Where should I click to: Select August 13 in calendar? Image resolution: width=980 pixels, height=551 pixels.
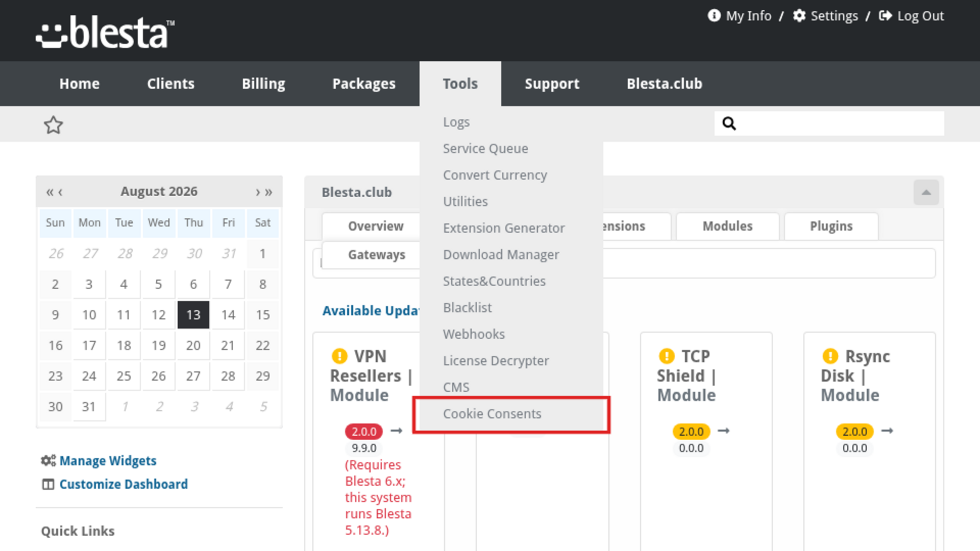tap(193, 315)
